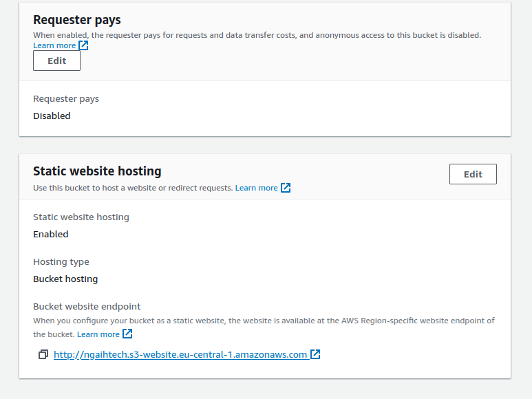Select the Requester pays section heading
This screenshot has width=532, height=399.
click(x=77, y=20)
